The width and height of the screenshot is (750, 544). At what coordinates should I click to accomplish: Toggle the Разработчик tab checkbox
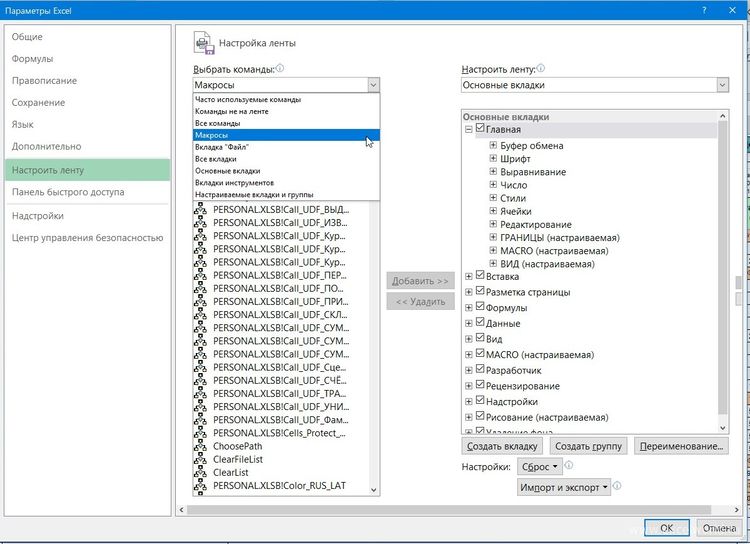point(480,369)
